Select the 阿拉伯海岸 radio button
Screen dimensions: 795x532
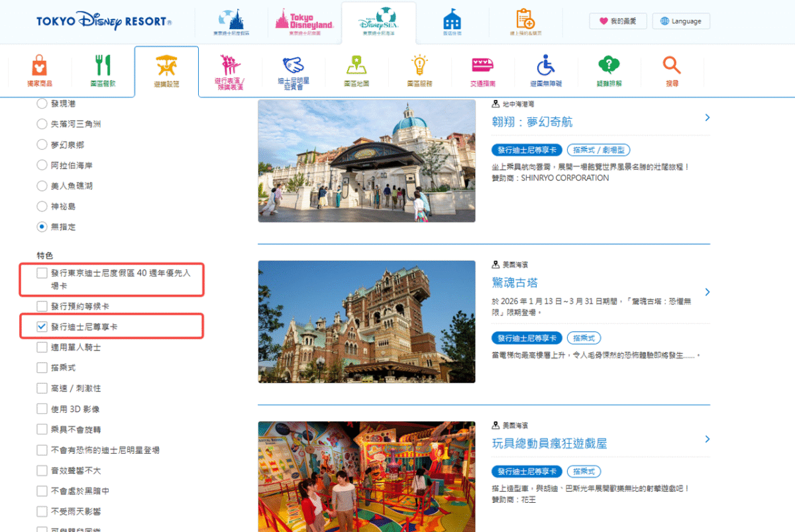coord(42,165)
